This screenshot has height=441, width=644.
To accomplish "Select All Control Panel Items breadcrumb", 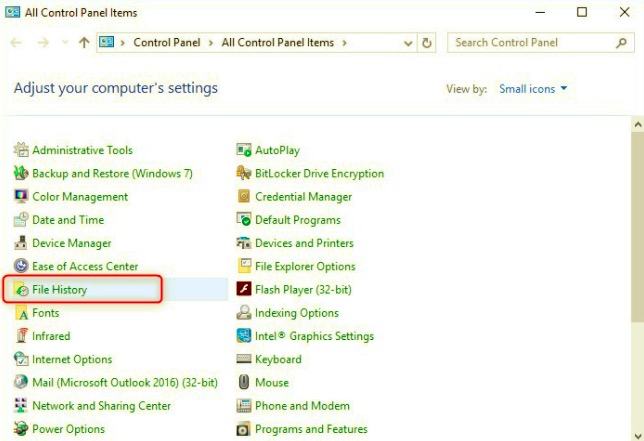I will point(278,43).
